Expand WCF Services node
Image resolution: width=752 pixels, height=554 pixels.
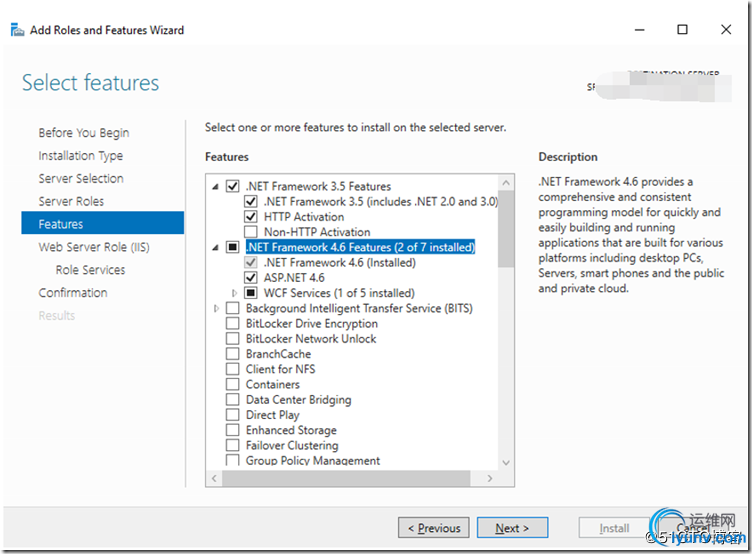tap(235, 293)
